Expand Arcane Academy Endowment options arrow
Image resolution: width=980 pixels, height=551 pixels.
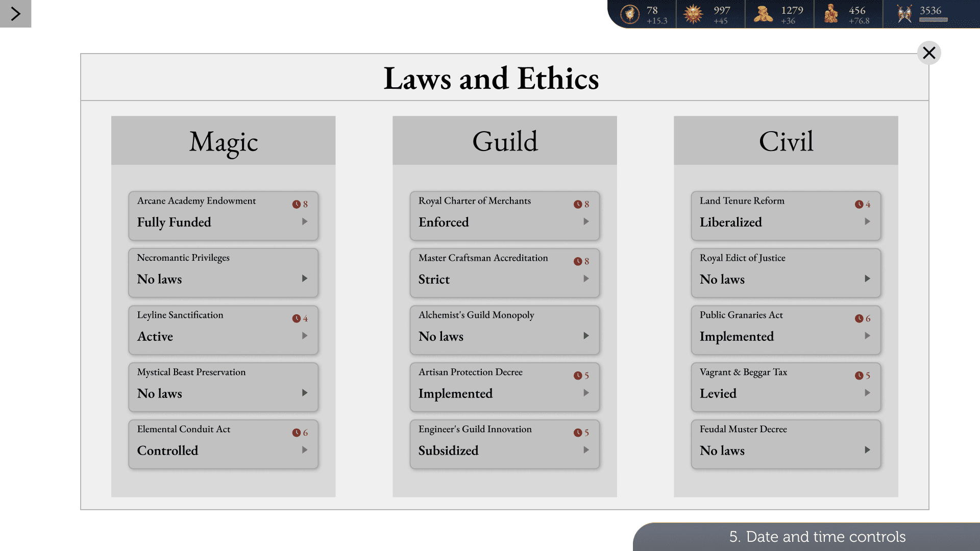(x=305, y=221)
